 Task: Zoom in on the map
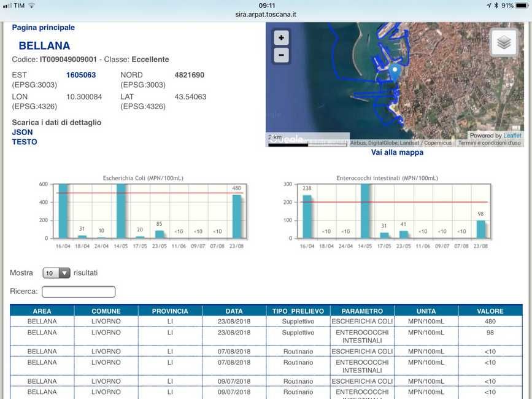(281, 38)
